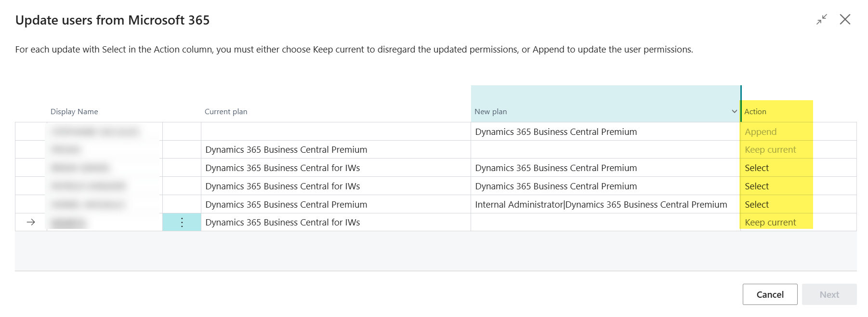Screen dimensions: 868x317
Task: Click the Cancel button
Action: click(770, 294)
